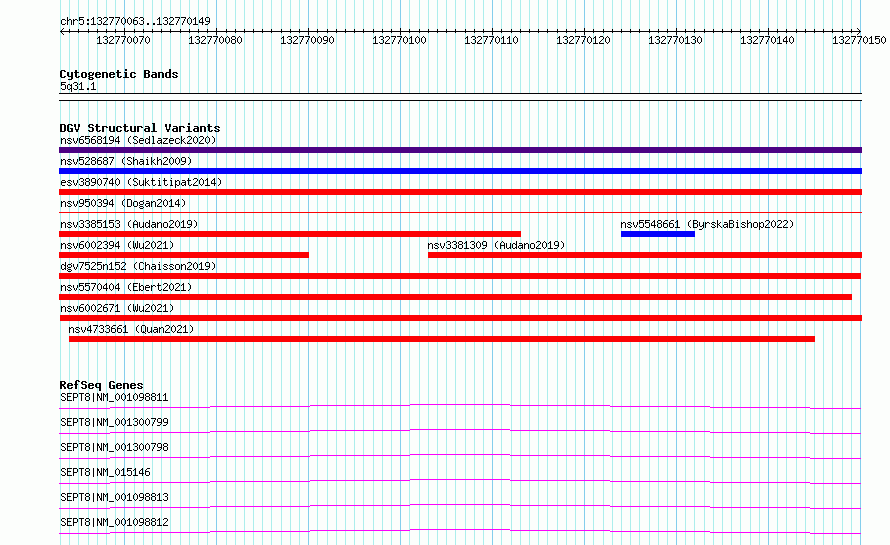Select the red nsv5570404 variant bar
The image size is (890, 545).
[x=455, y=297]
